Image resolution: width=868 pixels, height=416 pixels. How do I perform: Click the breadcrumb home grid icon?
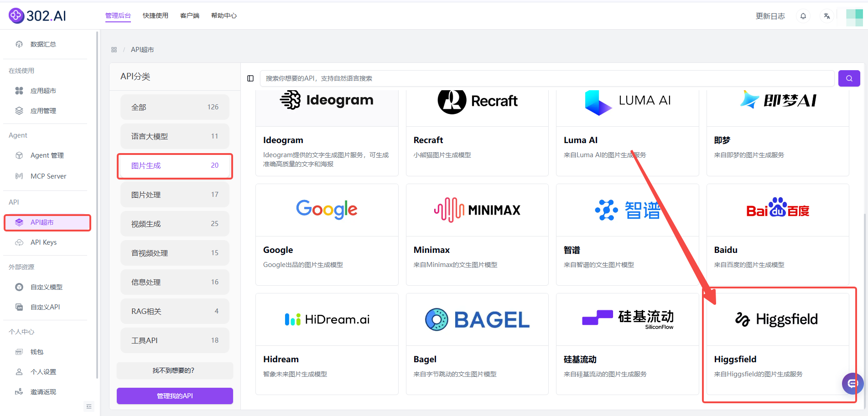pyautogui.click(x=114, y=50)
